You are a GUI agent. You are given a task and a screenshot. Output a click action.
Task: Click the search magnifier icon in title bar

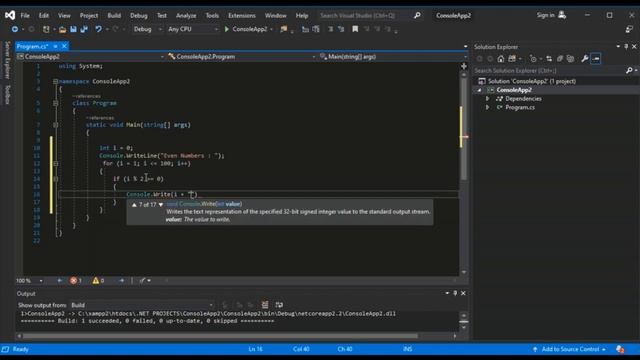pyautogui.click(x=417, y=16)
